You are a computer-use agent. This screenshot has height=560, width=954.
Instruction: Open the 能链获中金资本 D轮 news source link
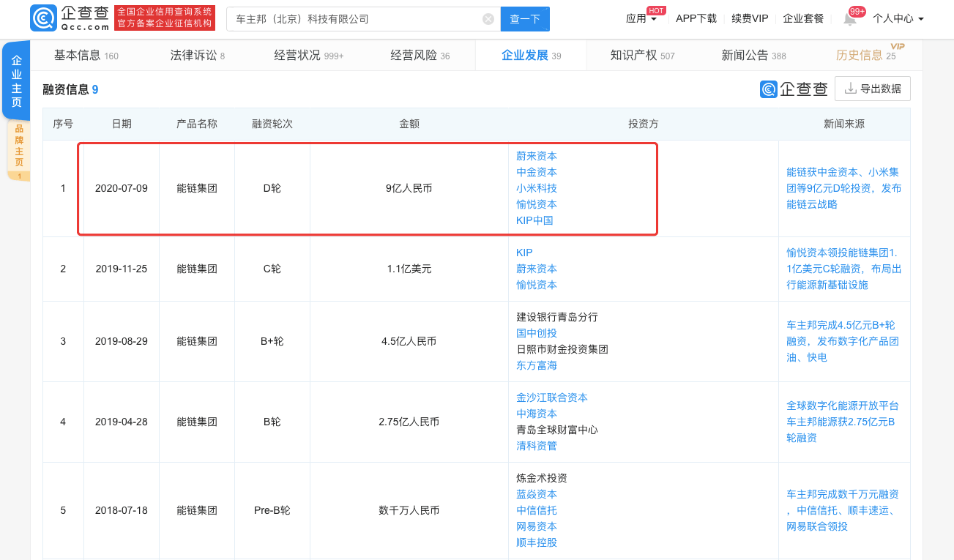[x=843, y=188]
